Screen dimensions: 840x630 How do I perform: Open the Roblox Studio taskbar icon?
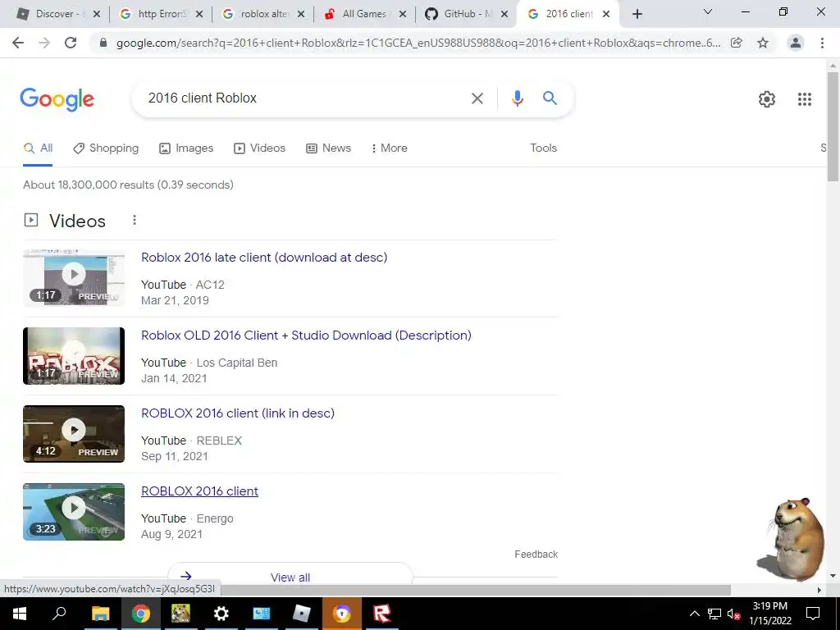(302, 614)
